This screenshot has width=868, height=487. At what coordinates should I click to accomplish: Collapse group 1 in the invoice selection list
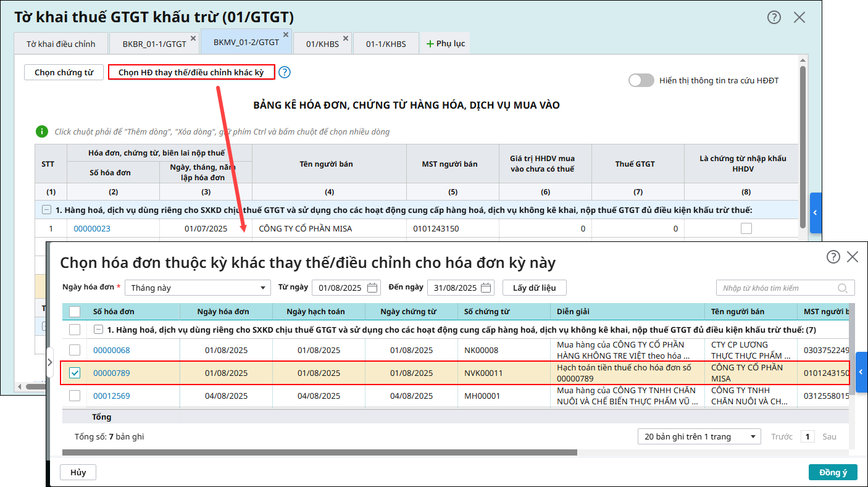(98, 330)
